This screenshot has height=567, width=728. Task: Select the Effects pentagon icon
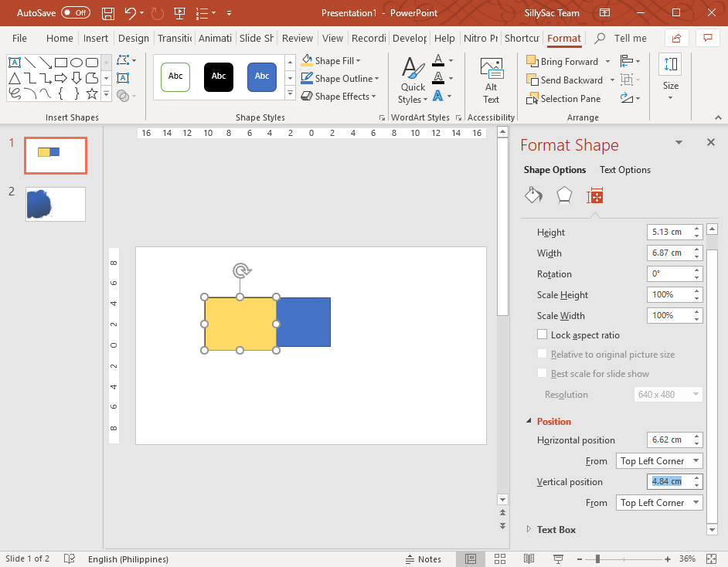pos(564,195)
